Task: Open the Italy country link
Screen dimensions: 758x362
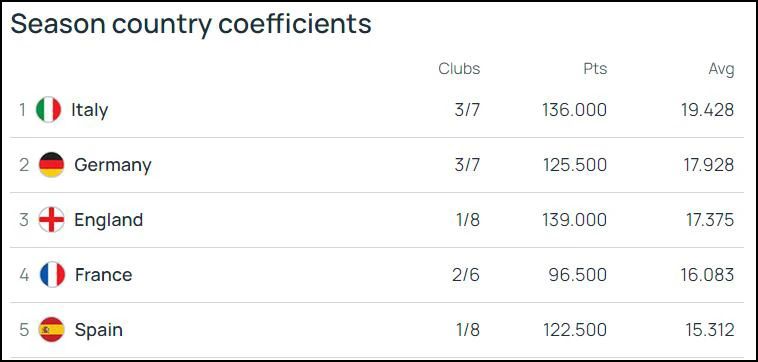Action: tap(89, 110)
